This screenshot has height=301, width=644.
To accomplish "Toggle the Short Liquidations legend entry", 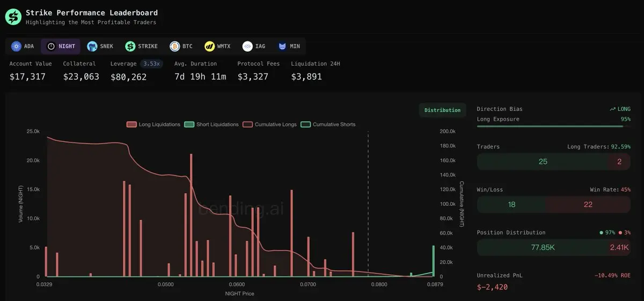I will point(211,124).
